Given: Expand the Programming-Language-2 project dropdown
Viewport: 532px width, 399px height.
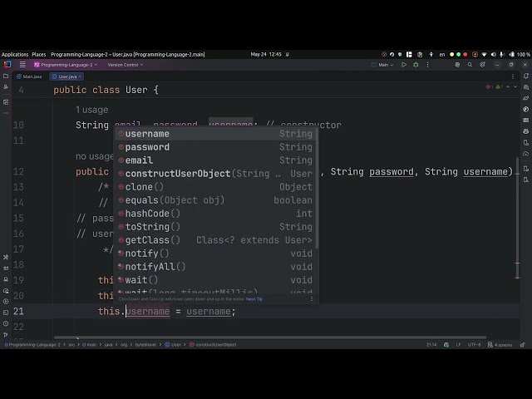Looking at the screenshot, I should pyautogui.click(x=66, y=65).
